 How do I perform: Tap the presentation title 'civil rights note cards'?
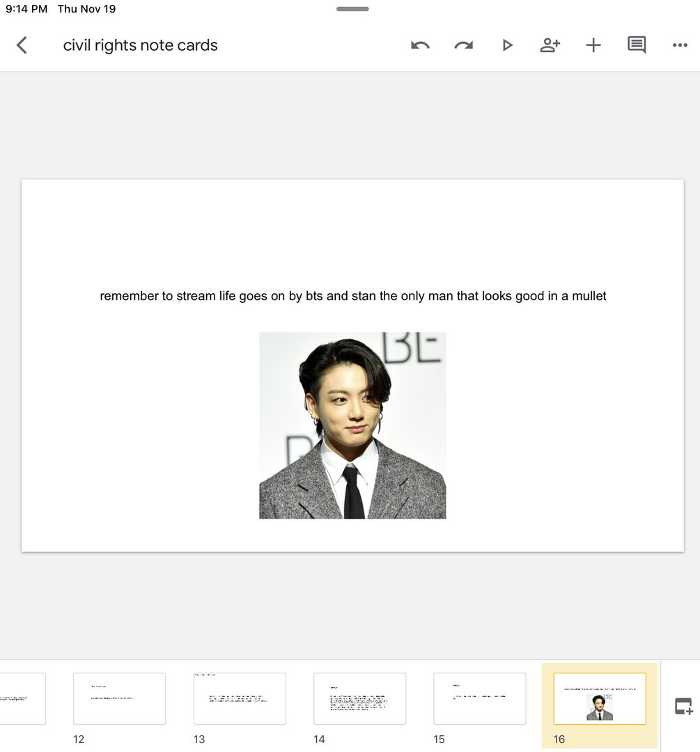coord(140,45)
